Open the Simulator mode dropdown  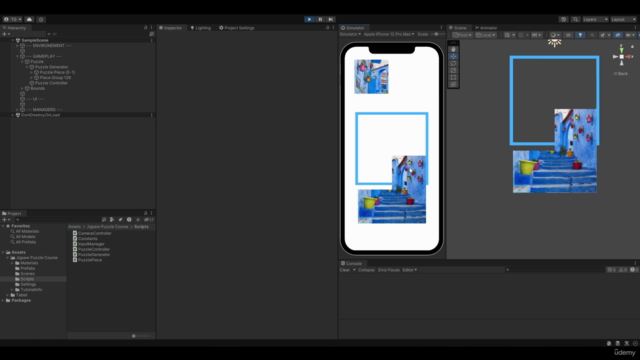pos(350,34)
